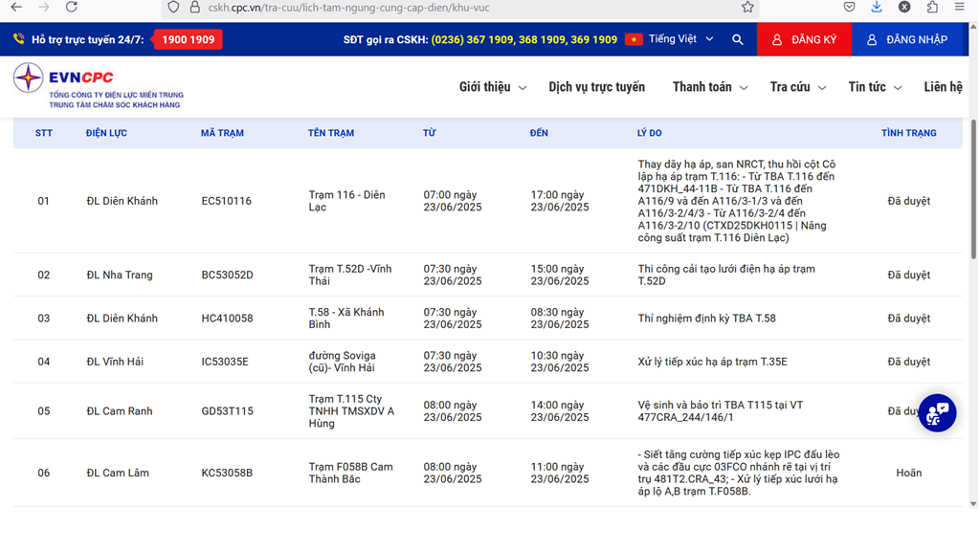This screenshot has height=551, width=980.
Task: Click the 1900 1909 hotline badge
Action: coord(188,39)
